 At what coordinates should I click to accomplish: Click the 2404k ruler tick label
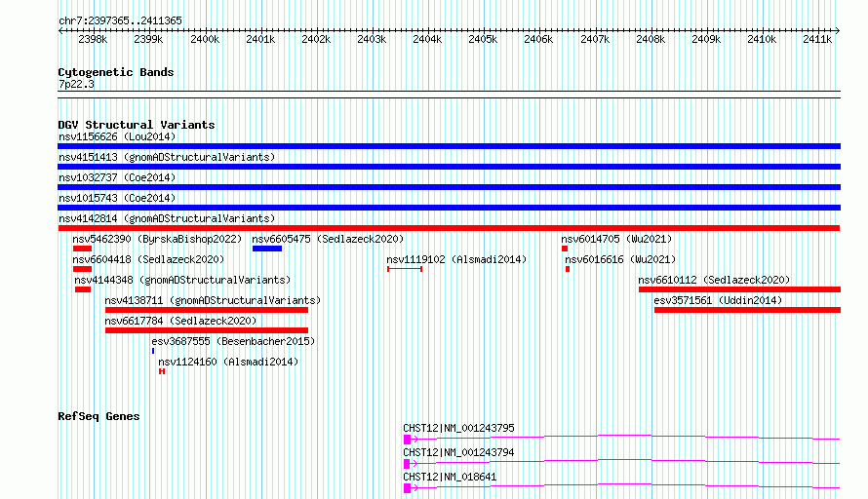coord(427,39)
